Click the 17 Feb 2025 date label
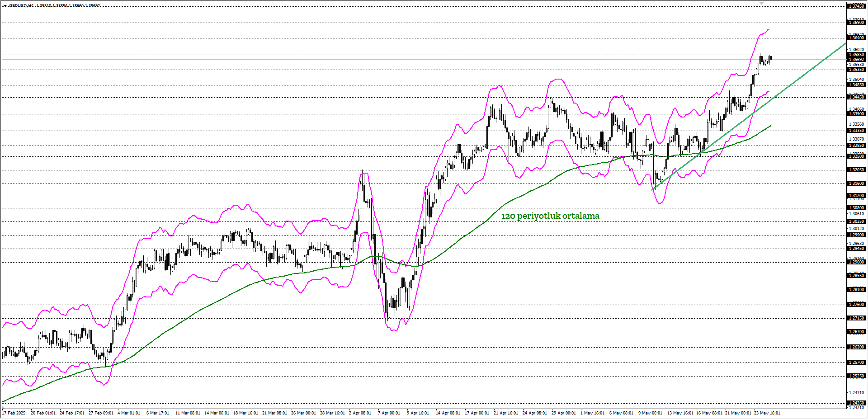Image resolution: width=868 pixels, height=419 pixels. 14,413
